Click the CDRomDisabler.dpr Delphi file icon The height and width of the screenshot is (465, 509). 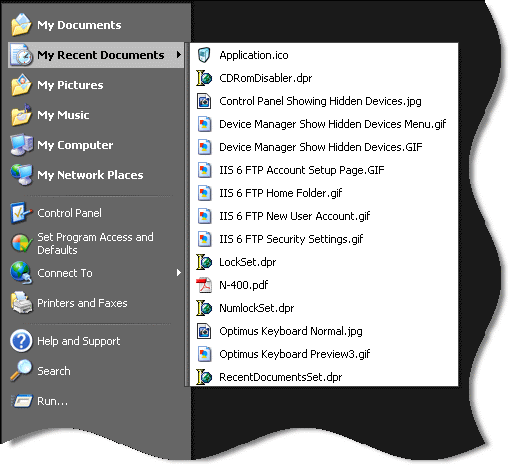(x=204, y=78)
